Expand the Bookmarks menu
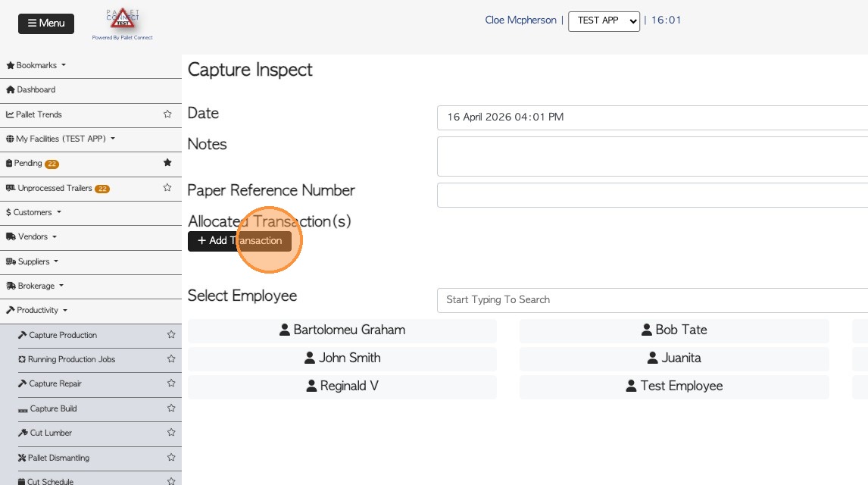Viewport: 868px width, 485px height. (x=36, y=66)
